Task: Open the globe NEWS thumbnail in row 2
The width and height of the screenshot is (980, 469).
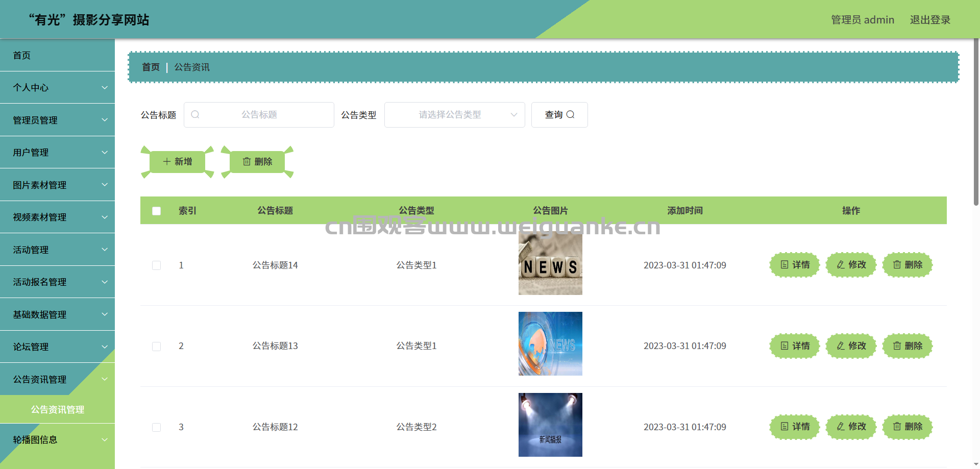Action: pos(550,343)
